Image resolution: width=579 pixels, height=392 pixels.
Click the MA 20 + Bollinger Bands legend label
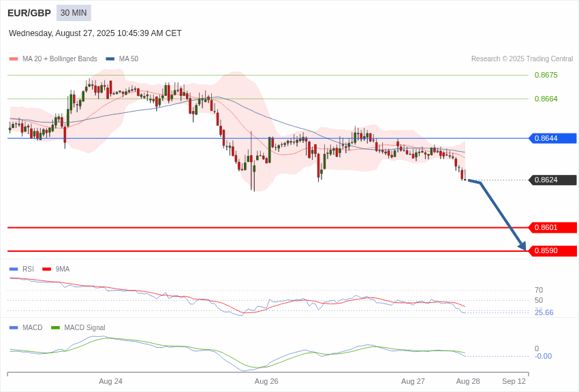(x=60, y=59)
